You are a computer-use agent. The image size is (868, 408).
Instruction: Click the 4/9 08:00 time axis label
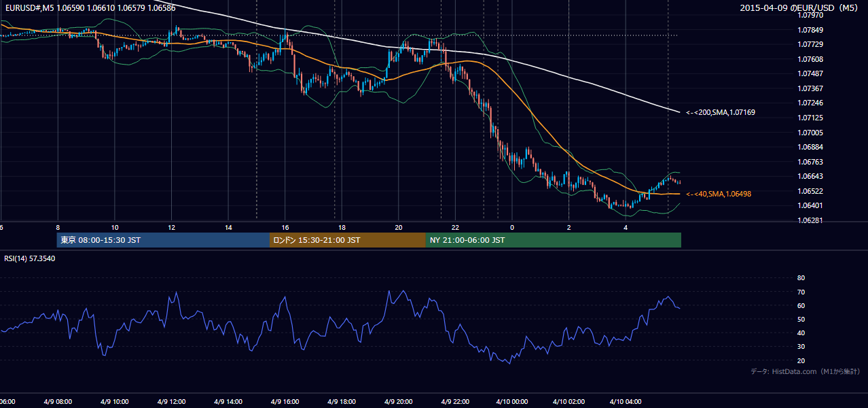coord(56,402)
